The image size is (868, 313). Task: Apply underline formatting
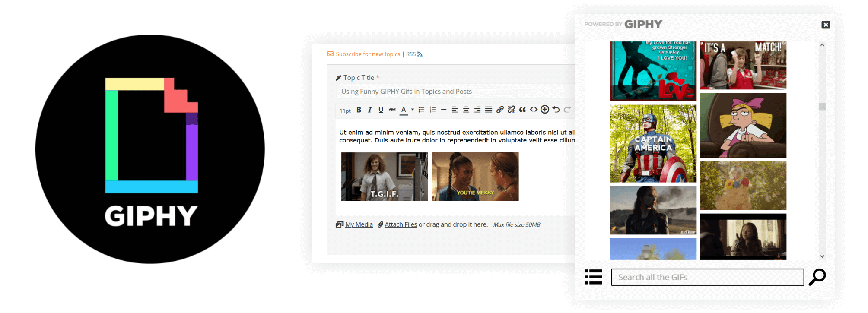(x=381, y=110)
